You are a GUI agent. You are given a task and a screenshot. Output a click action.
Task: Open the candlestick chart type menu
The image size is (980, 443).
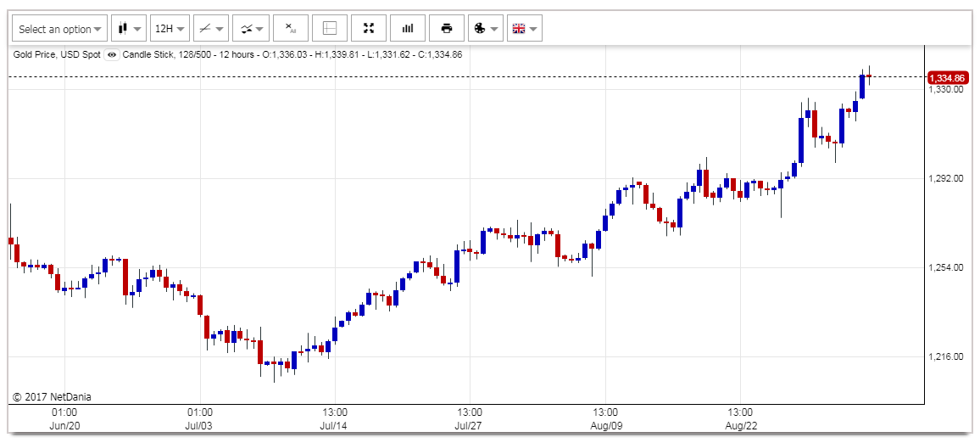(129, 29)
